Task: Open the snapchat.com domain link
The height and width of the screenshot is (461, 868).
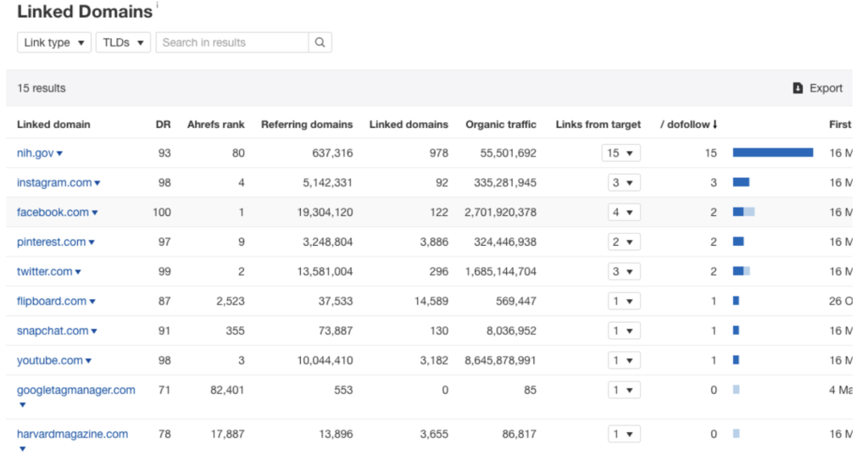Action: coord(53,331)
